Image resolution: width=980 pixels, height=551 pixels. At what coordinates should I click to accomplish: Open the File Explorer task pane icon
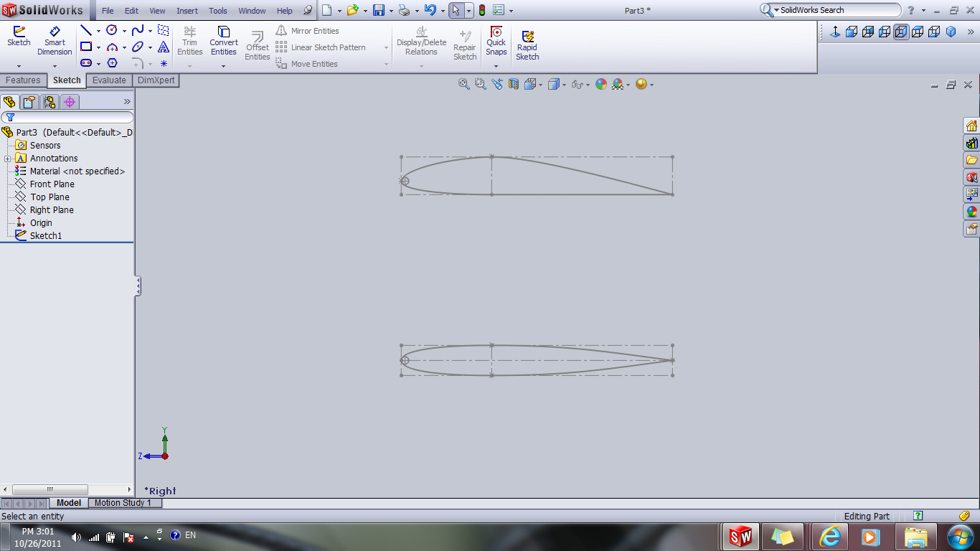(x=971, y=160)
